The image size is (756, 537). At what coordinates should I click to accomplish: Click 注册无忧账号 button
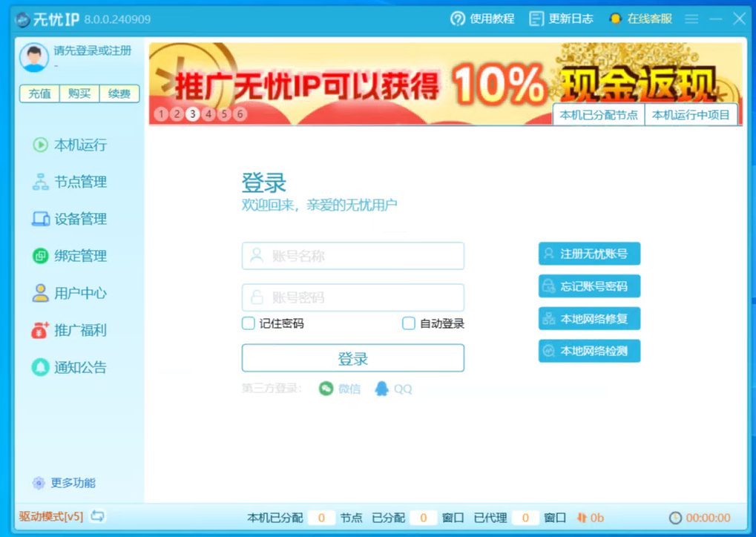tap(589, 254)
